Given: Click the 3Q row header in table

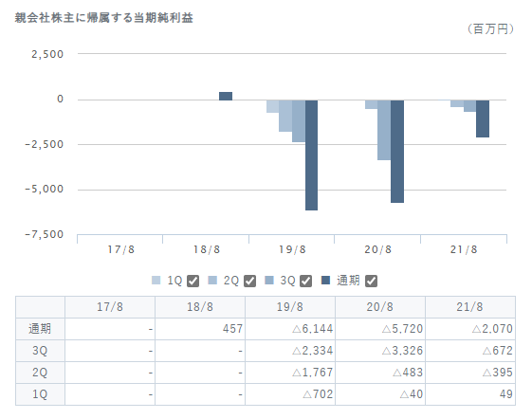Looking at the screenshot, I should [40, 351].
